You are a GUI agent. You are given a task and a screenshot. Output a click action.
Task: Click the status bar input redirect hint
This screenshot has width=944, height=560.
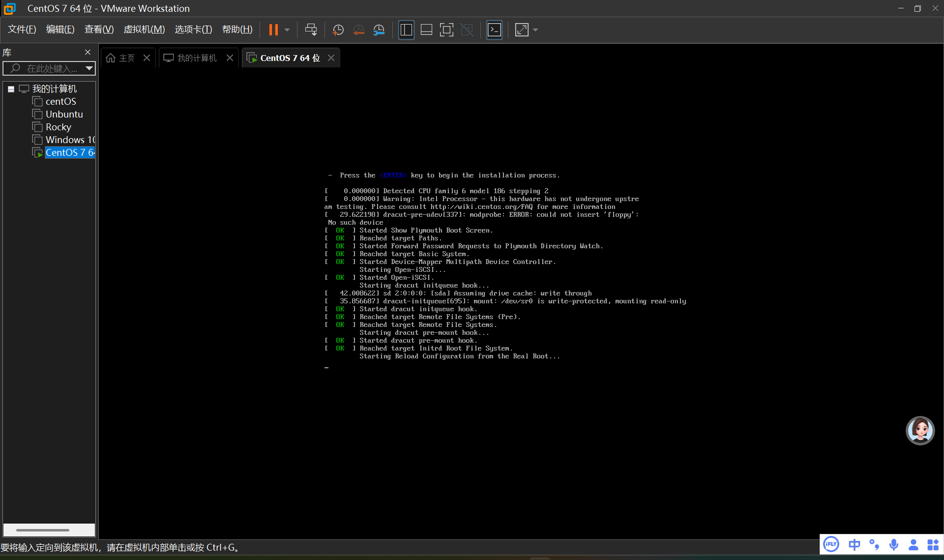click(121, 548)
